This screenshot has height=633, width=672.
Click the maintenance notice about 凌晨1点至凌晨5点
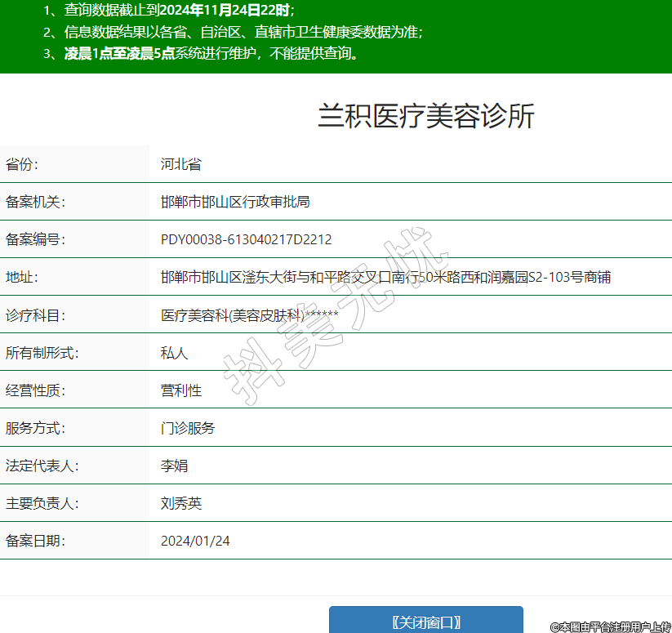(x=212, y=54)
